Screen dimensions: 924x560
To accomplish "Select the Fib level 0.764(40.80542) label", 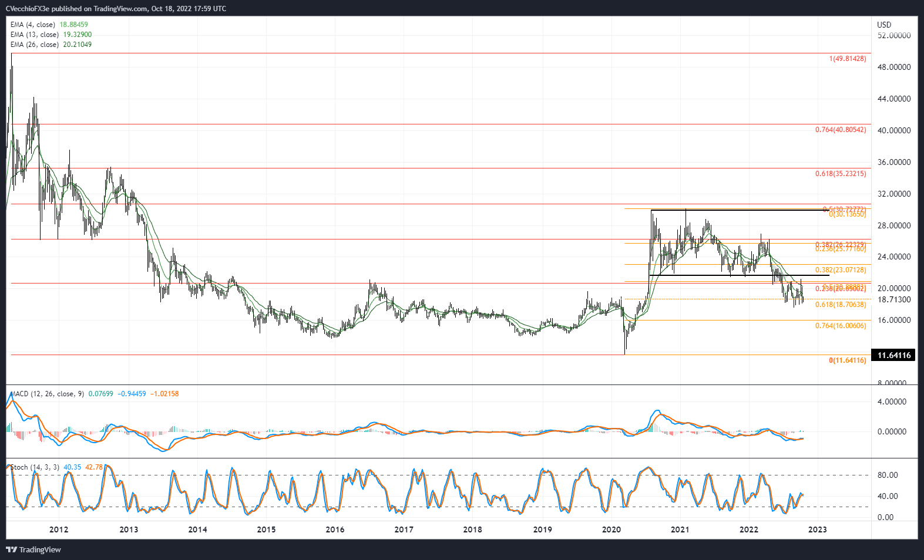I will (841, 130).
